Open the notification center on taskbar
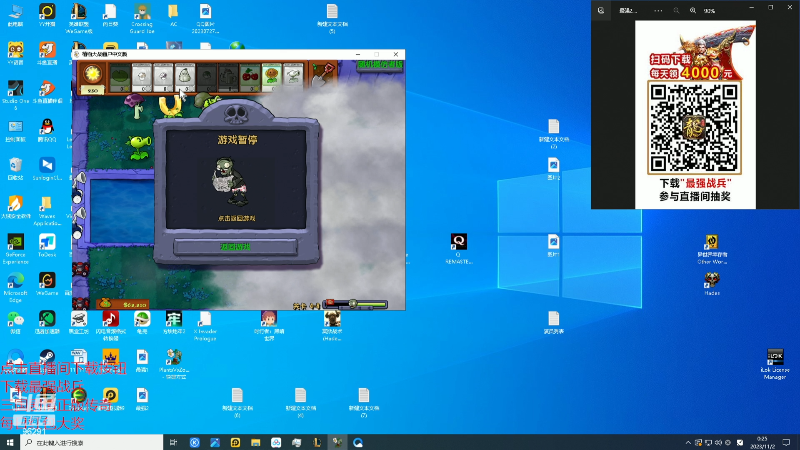Screen dimensions: 800x450 coord(786,442)
